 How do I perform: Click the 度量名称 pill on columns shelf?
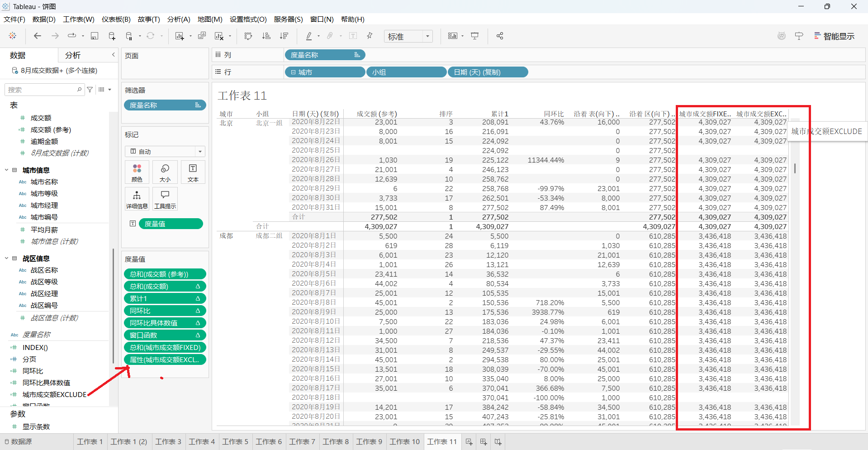[325, 55]
